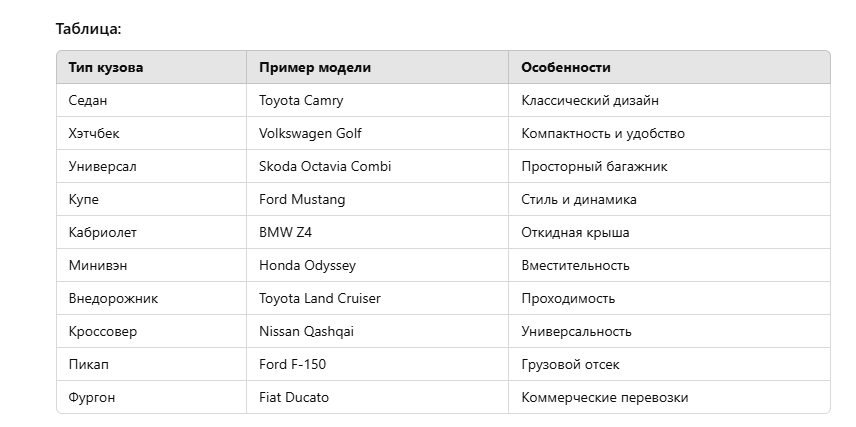The image size is (856, 427).
Task: Click the 'Тип кузова' column header
Action: (x=151, y=67)
